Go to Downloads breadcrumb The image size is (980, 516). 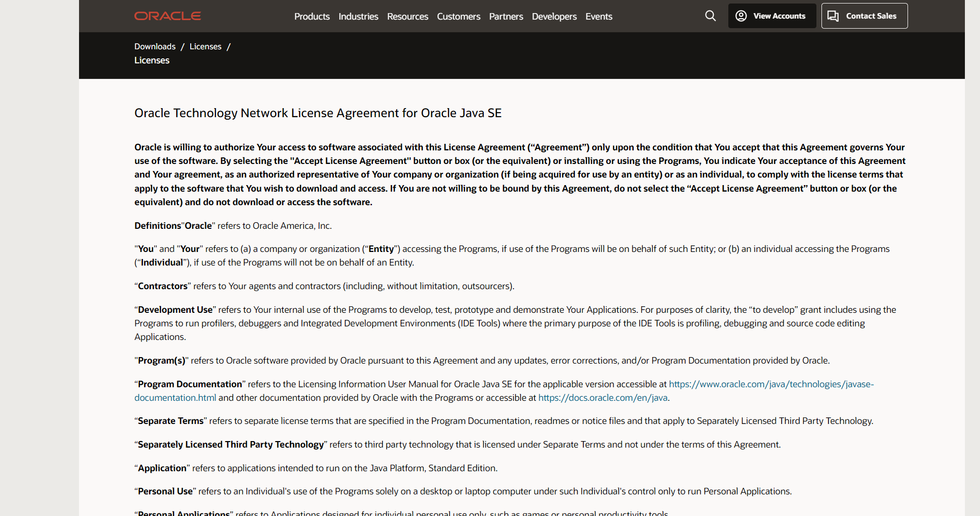tap(155, 46)
